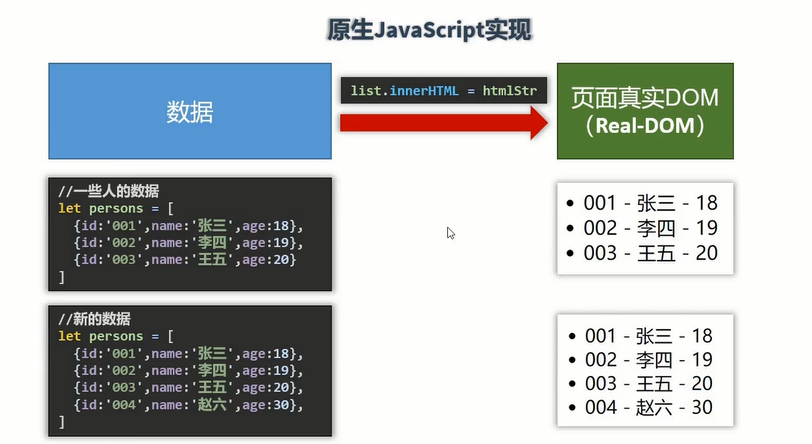Click the id:'004' 赵六 code line

pyautogui.click(x=188, y=405)
